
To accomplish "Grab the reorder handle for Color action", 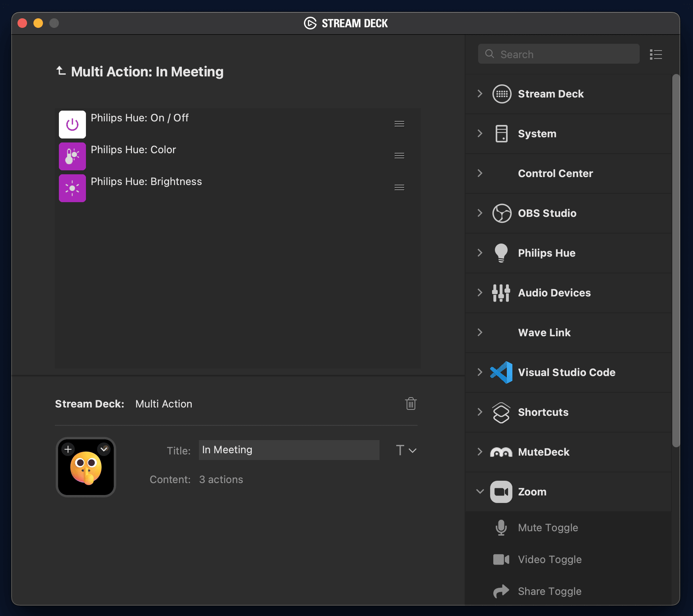I will click(399, 156).
